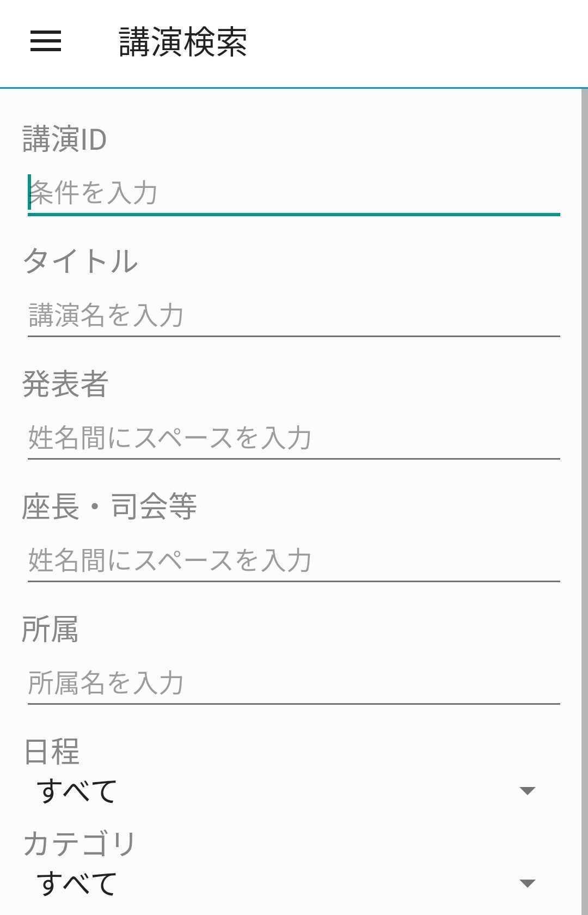Click the 講演ID input field
The width and height of the screenshot is (588, 915).
[x=294, y=193]
